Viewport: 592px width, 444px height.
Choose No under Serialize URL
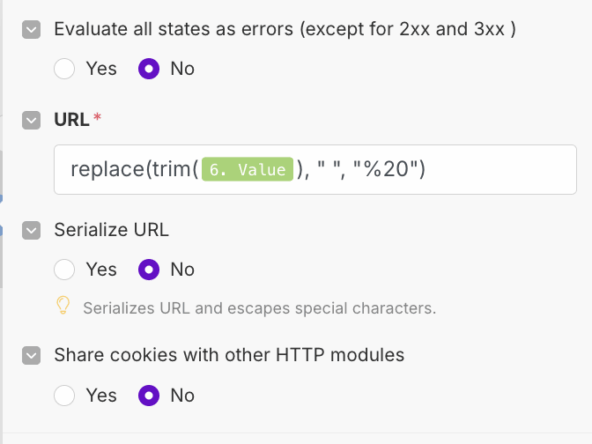(x=149, y=270)
